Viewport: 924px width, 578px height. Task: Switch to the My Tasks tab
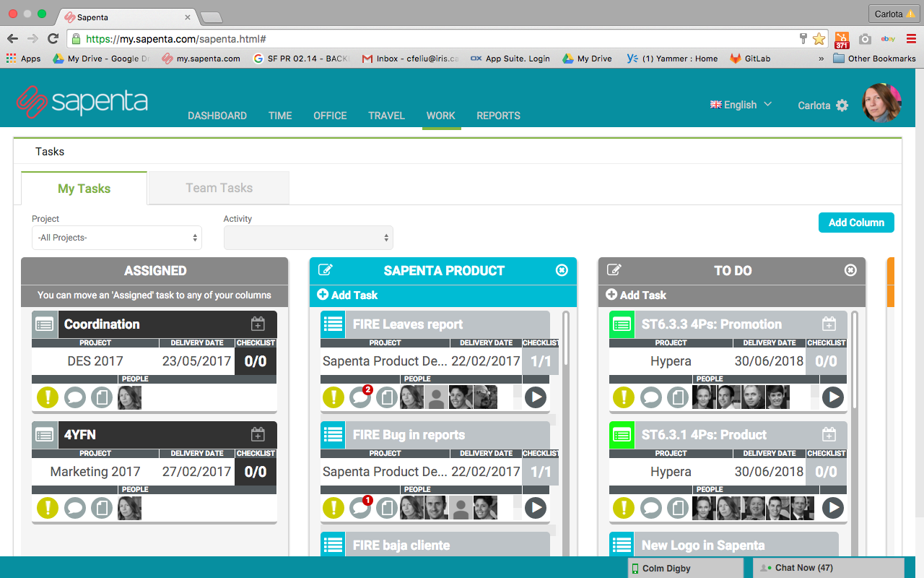[84, 189]
